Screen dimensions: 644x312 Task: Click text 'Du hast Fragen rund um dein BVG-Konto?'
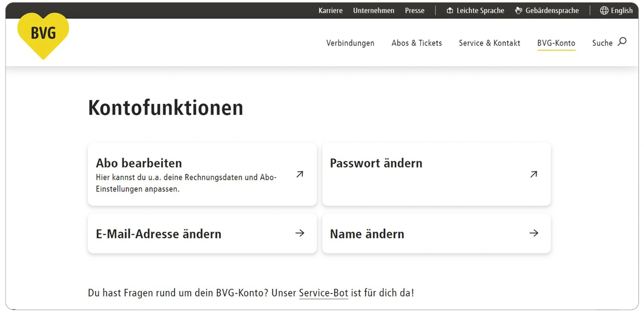[178, 293]
